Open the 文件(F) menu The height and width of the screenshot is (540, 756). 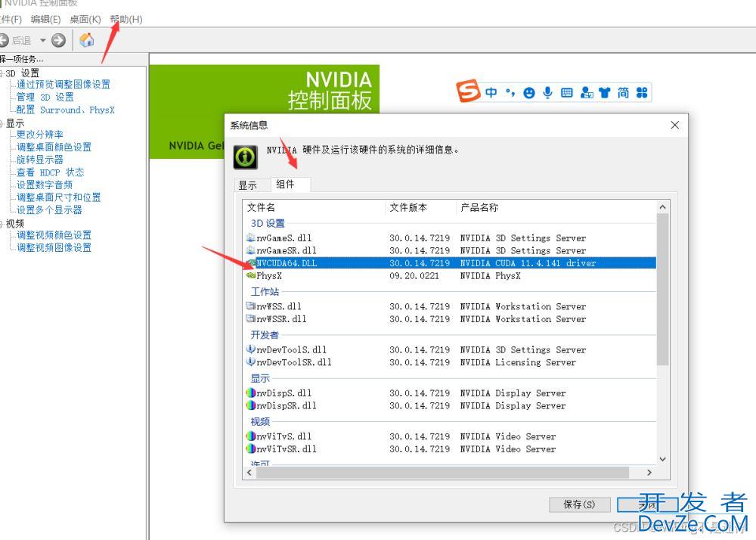(11, 20)
